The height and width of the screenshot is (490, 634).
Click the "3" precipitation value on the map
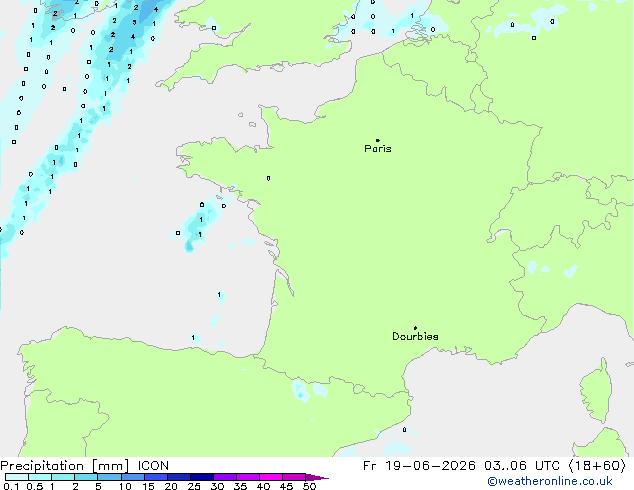click(134, 22)
